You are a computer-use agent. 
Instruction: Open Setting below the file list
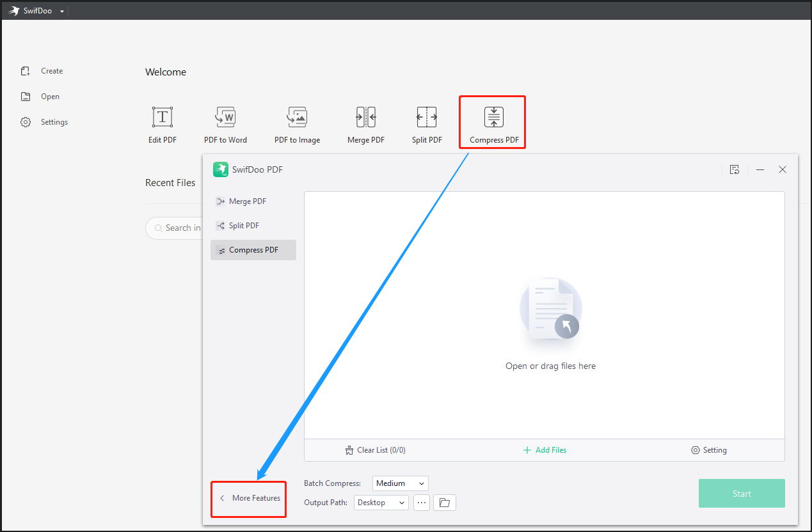click(709, 450)
